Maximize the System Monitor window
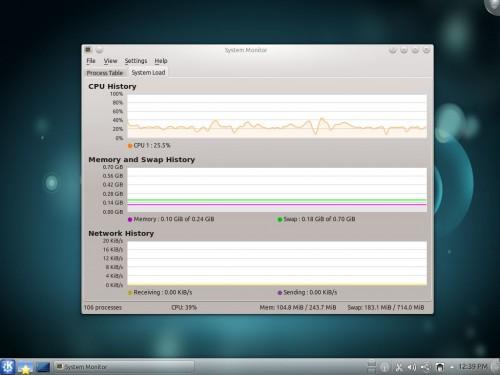 415,50
